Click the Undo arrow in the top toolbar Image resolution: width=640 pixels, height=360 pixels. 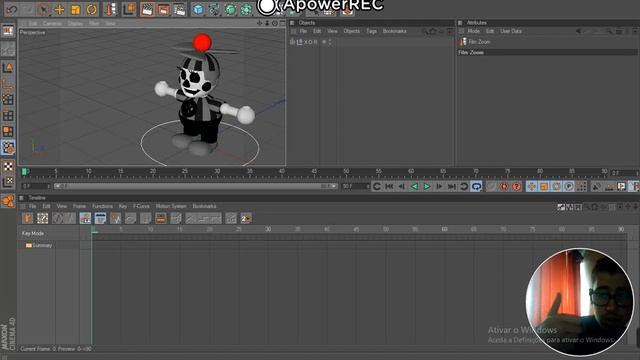(x=11, y=9)
